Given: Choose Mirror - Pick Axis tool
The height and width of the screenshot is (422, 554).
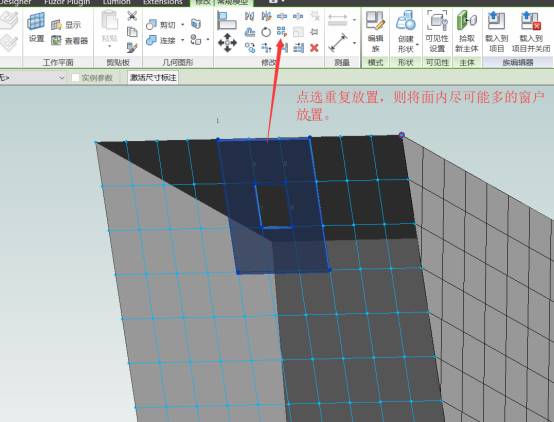Looking at the screenshot, I should click(249, 16).
